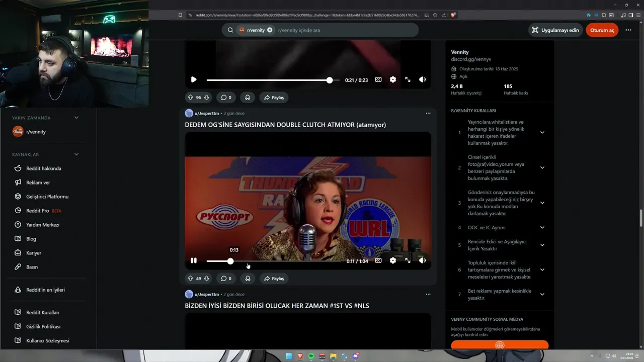Downvote the post with 49 votes
The height and width of the screenshot is (362, 644).
click(206, 279)
